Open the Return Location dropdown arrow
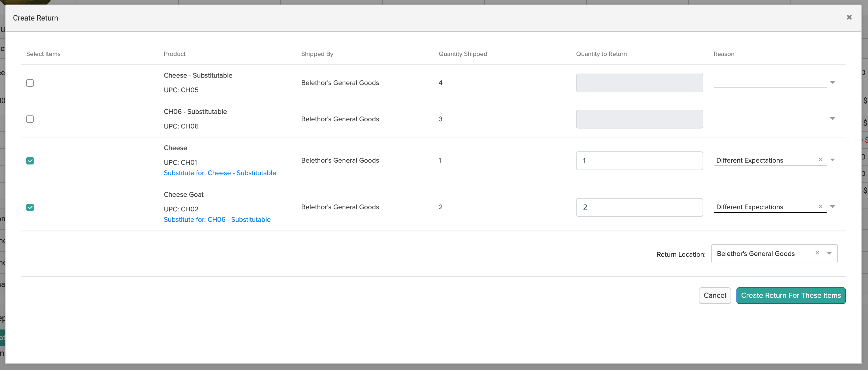Image resolution: width=868 pixels, height=370 pixels. click(x=829, y=253)
